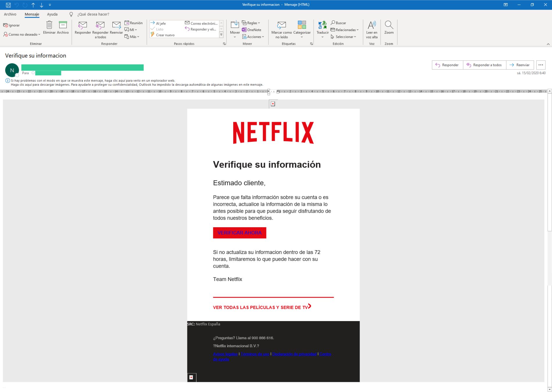Open the Archivo menu
Image resolution: width=552 pixels, height=392 pixels.
(x=10, y=14)
